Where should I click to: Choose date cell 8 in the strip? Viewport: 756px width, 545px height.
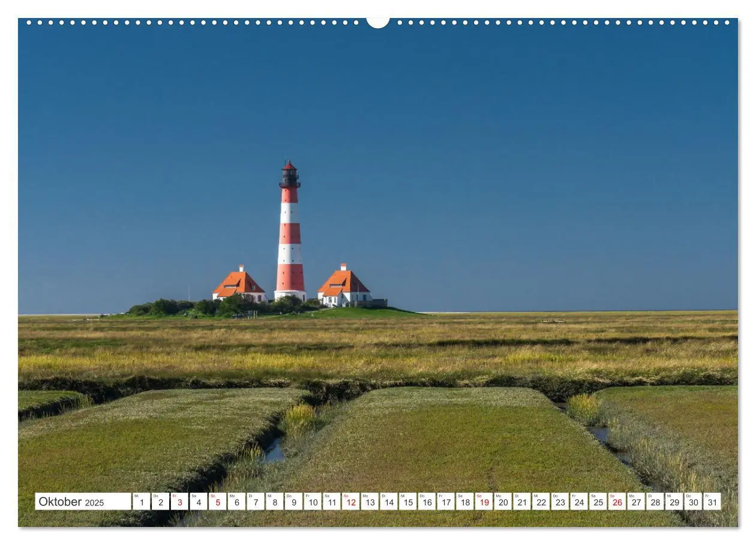tap(274, 502)
